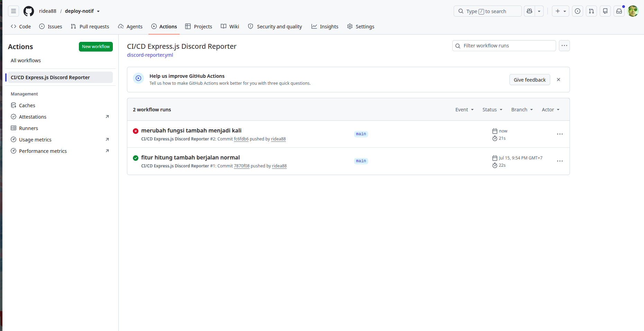Open Performance metrics in sidebar
The width and height of the screenshot is (644, 331).
(x=60, y=151)
